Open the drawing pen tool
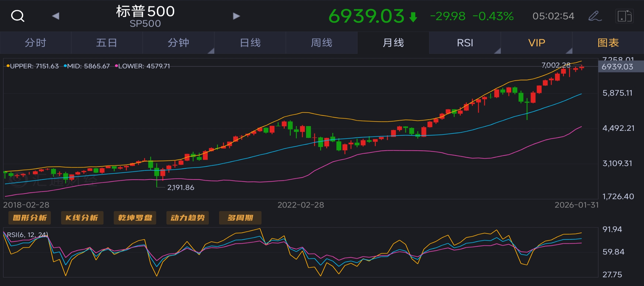Image resolution: width=644 pixels, height=286 pixels. click(x=595, y=16)
